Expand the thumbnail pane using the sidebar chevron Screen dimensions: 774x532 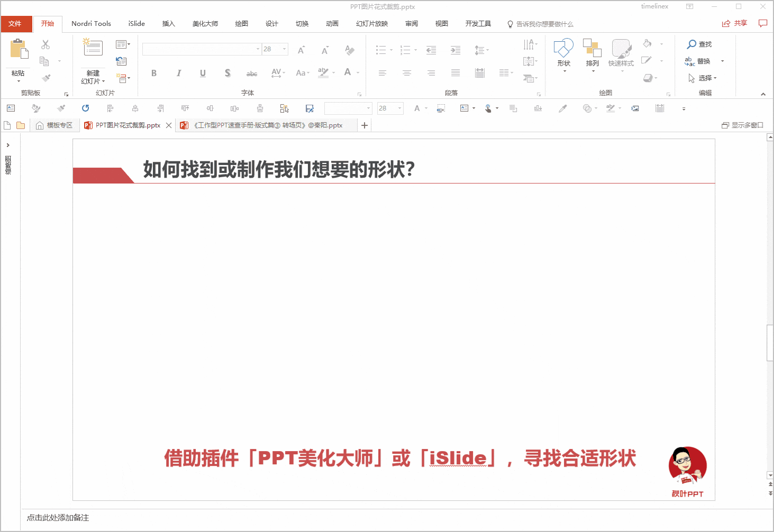pyautogui.click(x=8, y=145)
